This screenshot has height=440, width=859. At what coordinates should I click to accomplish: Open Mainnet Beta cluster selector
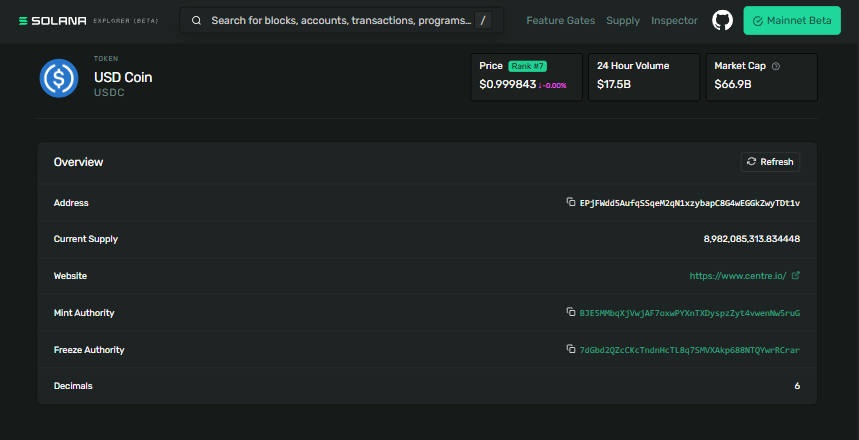792,21
